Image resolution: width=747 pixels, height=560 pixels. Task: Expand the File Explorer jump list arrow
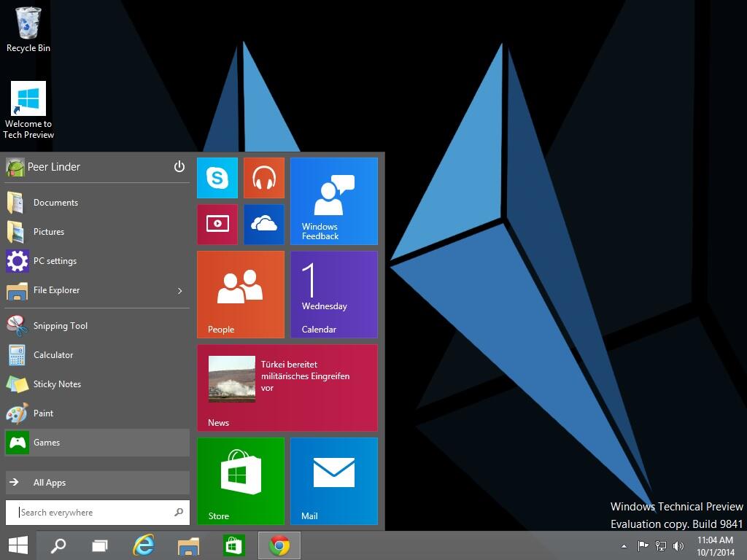tap(179, 290)
